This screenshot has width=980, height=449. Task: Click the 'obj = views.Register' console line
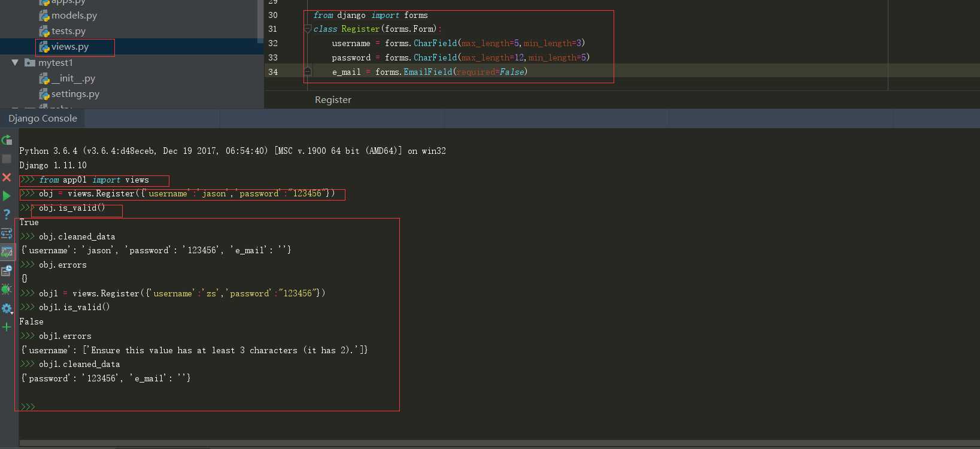187,193
